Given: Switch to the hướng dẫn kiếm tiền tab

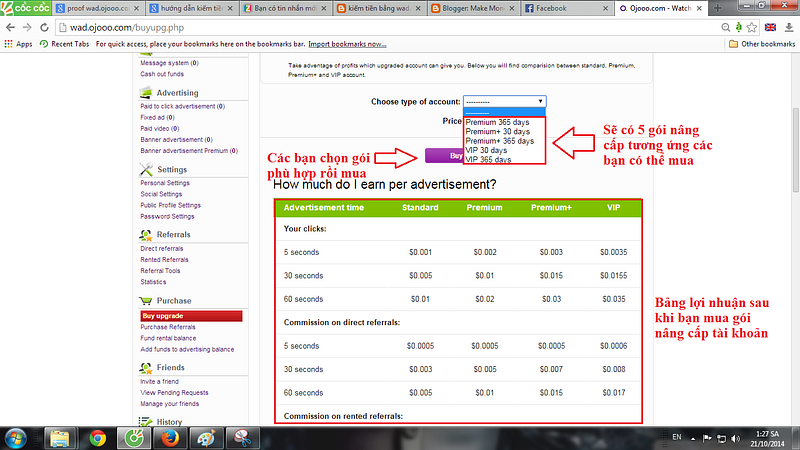Looking at the screenshot, I should point(191,8).
